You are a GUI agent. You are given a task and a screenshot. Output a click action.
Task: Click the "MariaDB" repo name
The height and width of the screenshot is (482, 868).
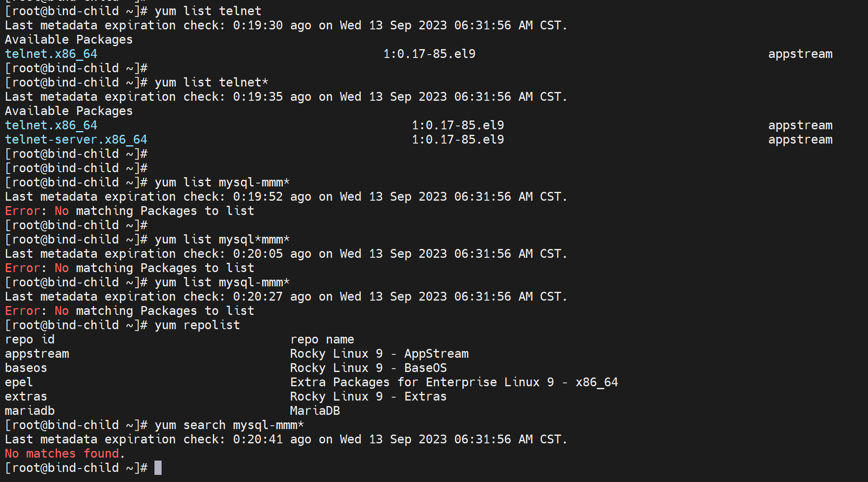[315, 411]
